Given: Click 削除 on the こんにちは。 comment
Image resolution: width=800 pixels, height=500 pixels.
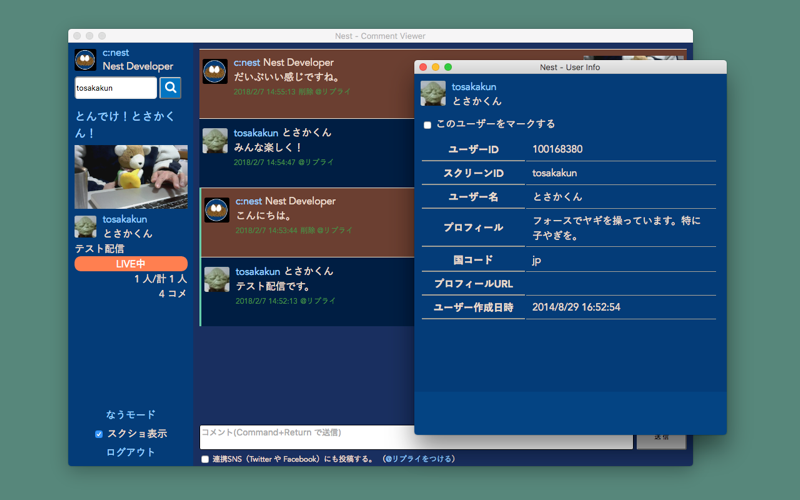Looking at the screenshot, I should click(308, 231).
